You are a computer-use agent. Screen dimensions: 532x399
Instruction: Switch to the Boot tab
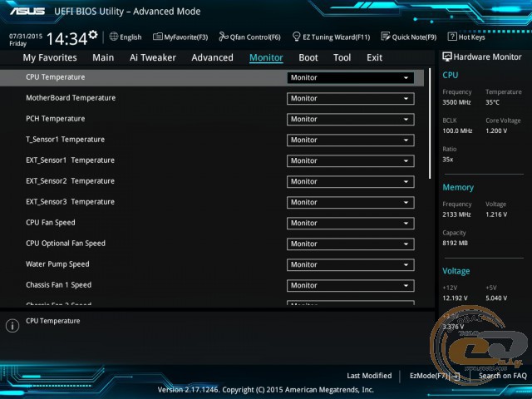coord(308,57)
